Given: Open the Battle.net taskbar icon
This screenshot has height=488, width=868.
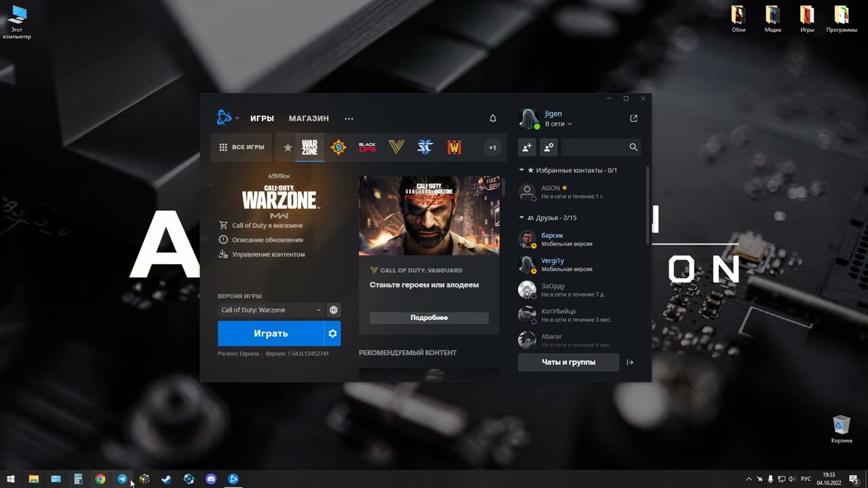Looking at the screenshot, I should pyautogui.click(x=233, y=479).
